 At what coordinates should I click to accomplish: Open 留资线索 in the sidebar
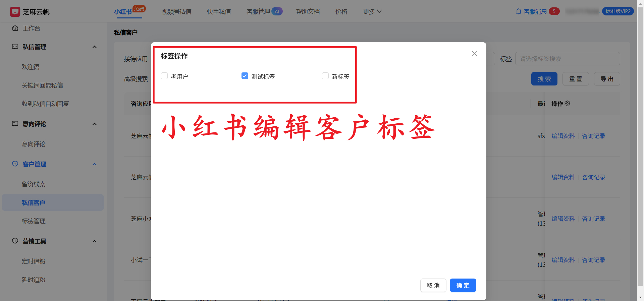(34, 184)
